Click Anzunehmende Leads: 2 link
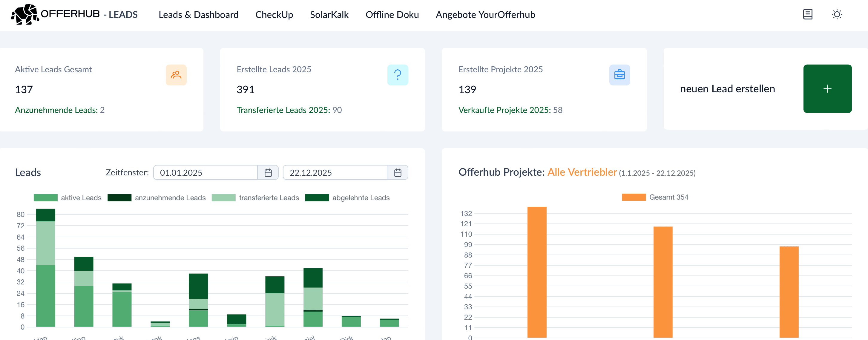This screenshot has width=868, height=340. click(60, 110)
